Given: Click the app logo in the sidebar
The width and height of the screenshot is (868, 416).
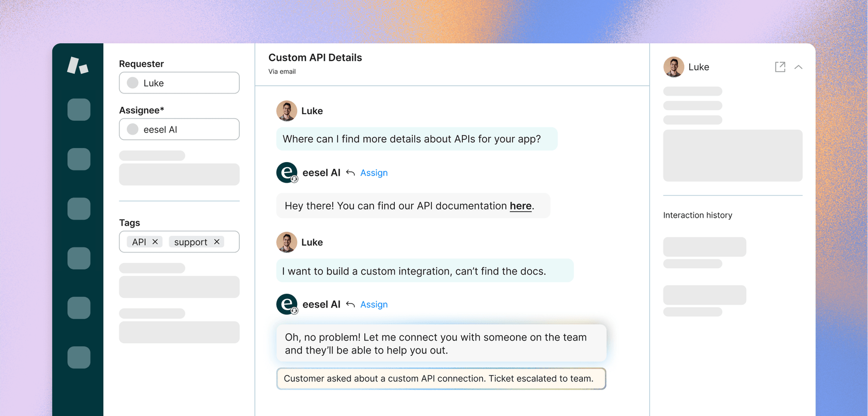Looking at the screenshot, I should click(78, 66).
